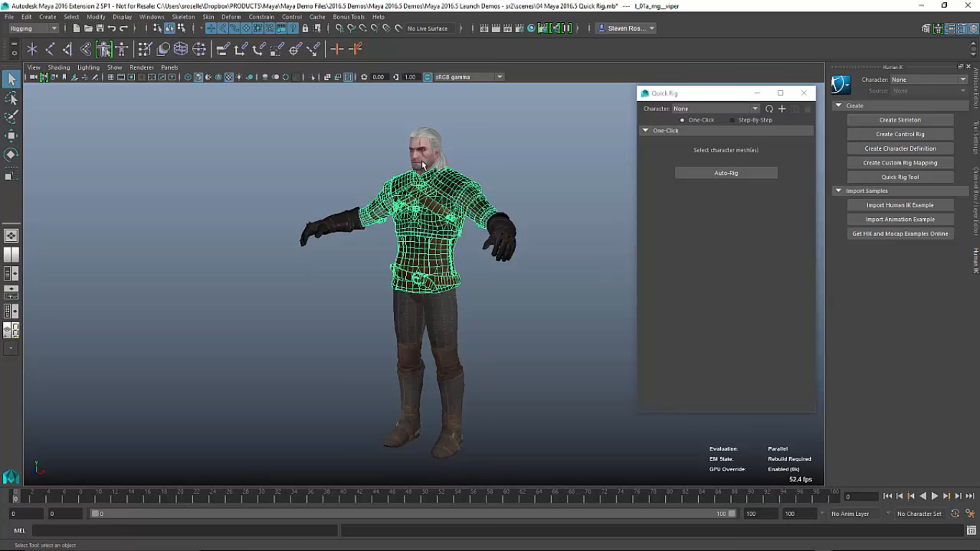Click the current frame field beside playback

[x=860, y=496]
